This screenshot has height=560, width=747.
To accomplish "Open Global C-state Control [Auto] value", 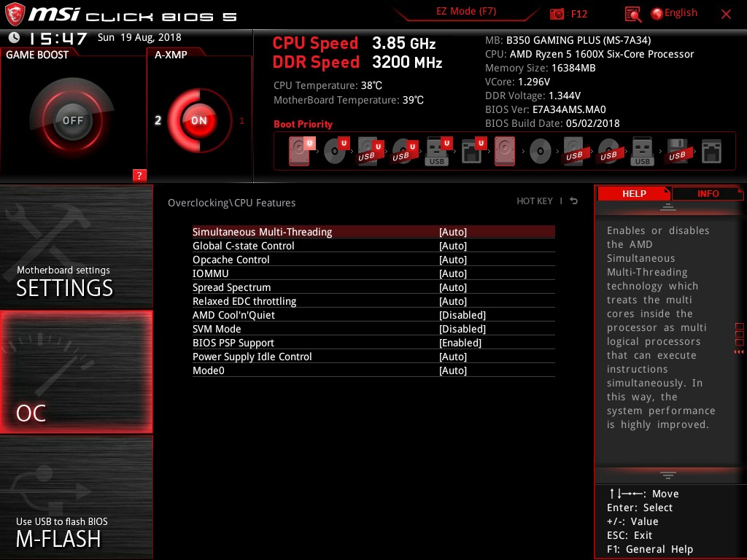I will point(452,246).
